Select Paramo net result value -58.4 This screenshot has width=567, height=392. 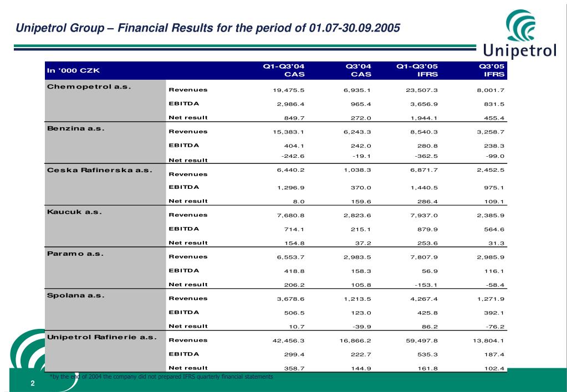point(495,285)
